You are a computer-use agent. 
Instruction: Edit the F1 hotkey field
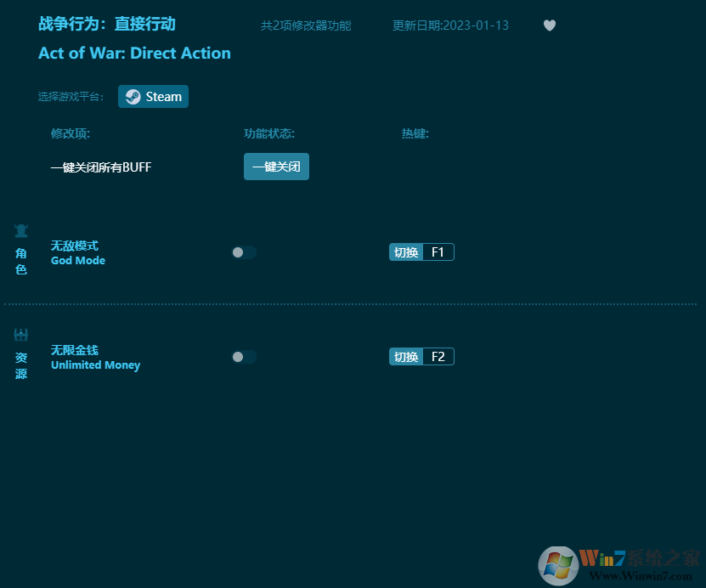pyautogui.click(x=438, y=252)
